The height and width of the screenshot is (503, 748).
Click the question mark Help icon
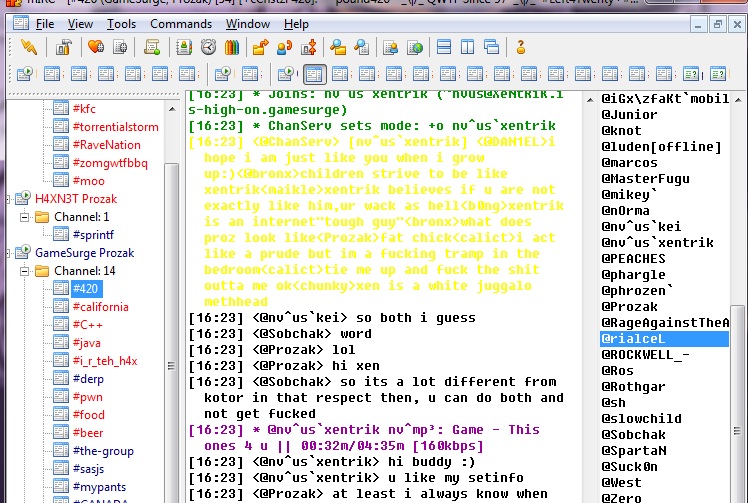[x=521, y=47]
